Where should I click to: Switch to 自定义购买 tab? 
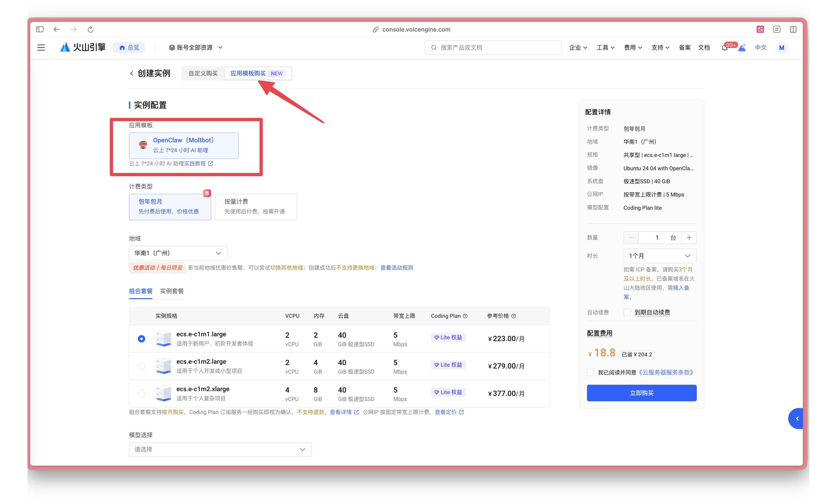pos(203,73)
